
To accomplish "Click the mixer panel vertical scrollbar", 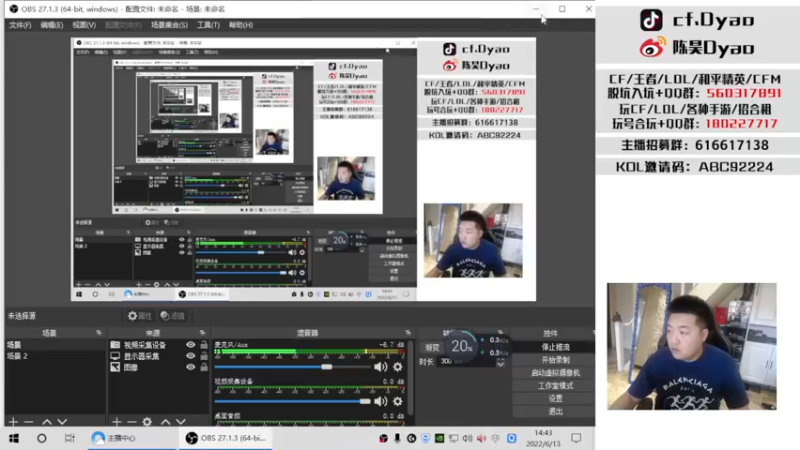I will pyautogui.click(x=410, y=378).
